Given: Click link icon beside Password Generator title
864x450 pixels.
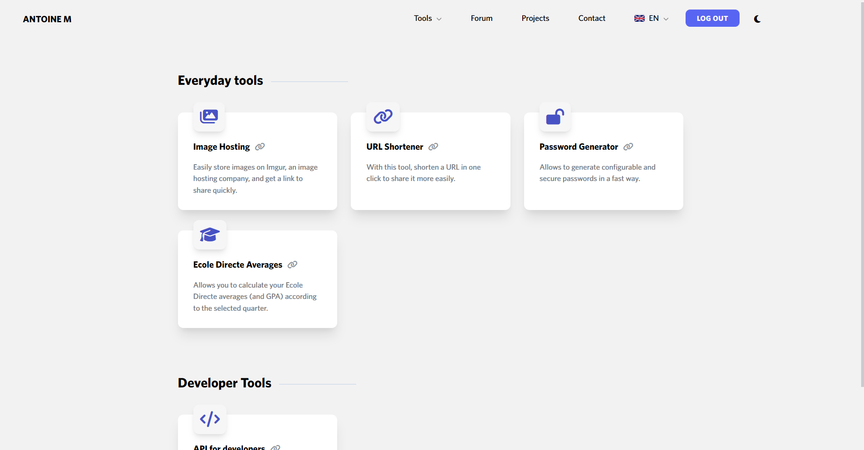Looking at the screenshot, I should pos(628,147).
